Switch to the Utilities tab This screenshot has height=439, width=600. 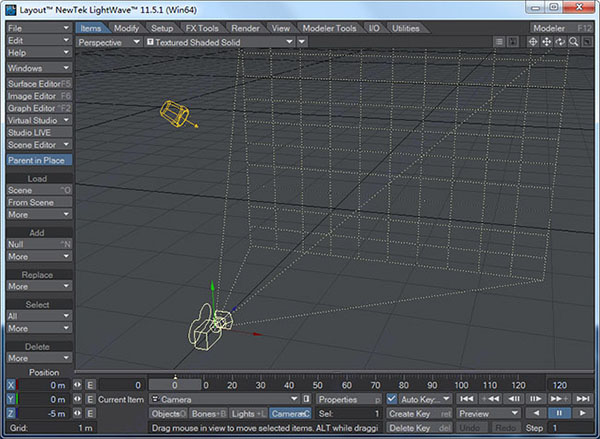pos(406,28)
